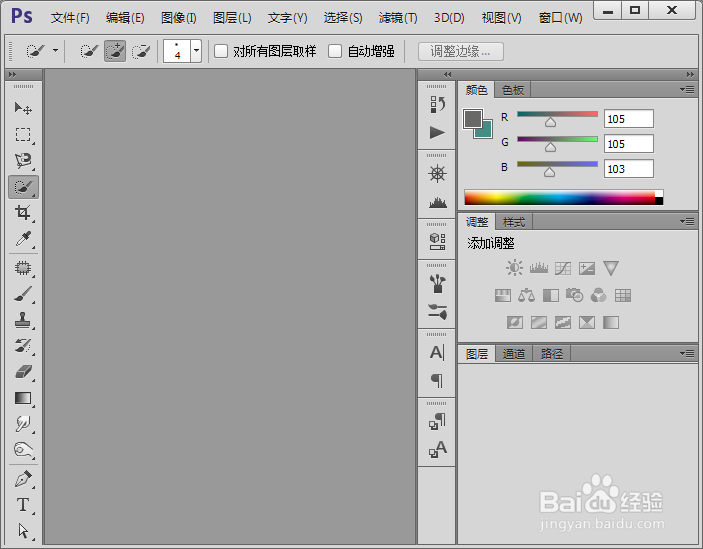Add an Exposure adjustment
The width and height of the screenshot is (703, 549).
pos(586,268)
